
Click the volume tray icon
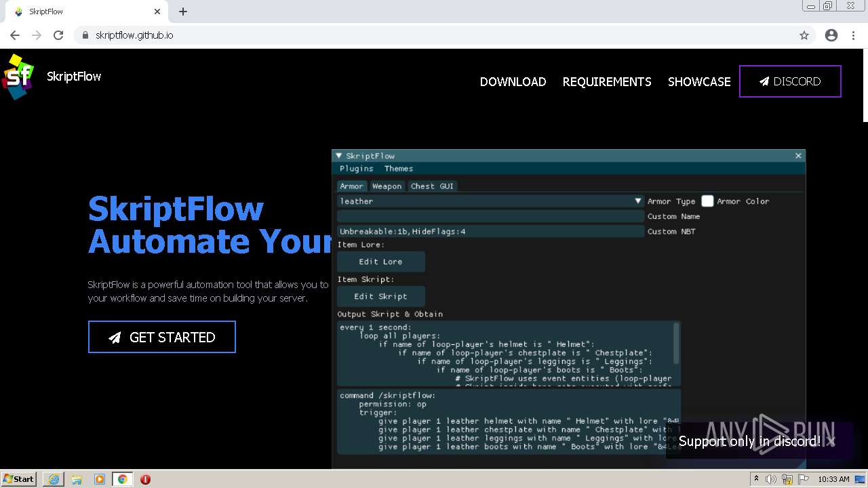point(772,479)
